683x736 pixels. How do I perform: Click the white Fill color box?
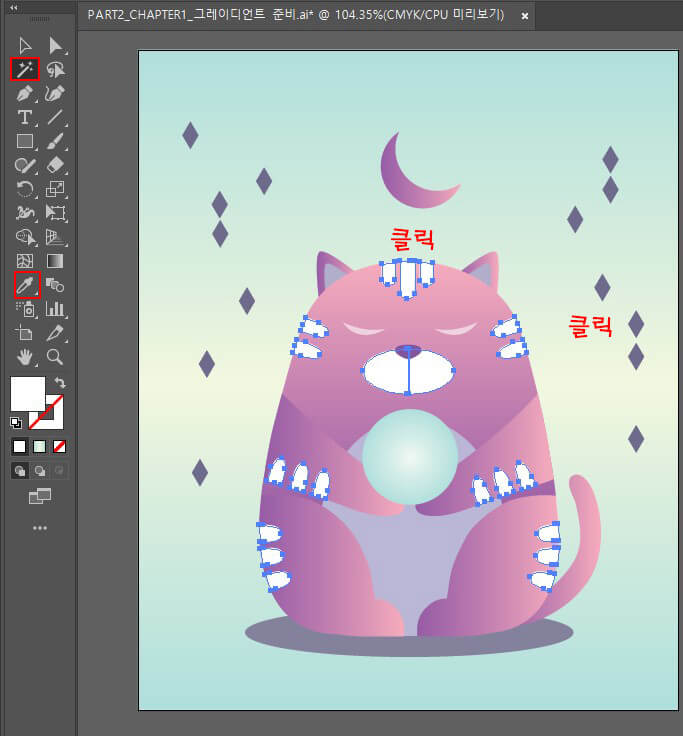point(28,394)
